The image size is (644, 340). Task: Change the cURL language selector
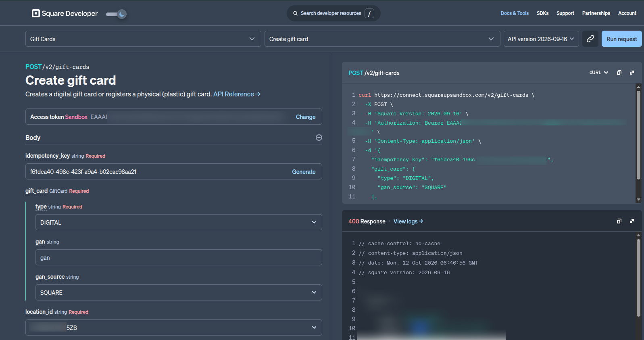point(598,73)
